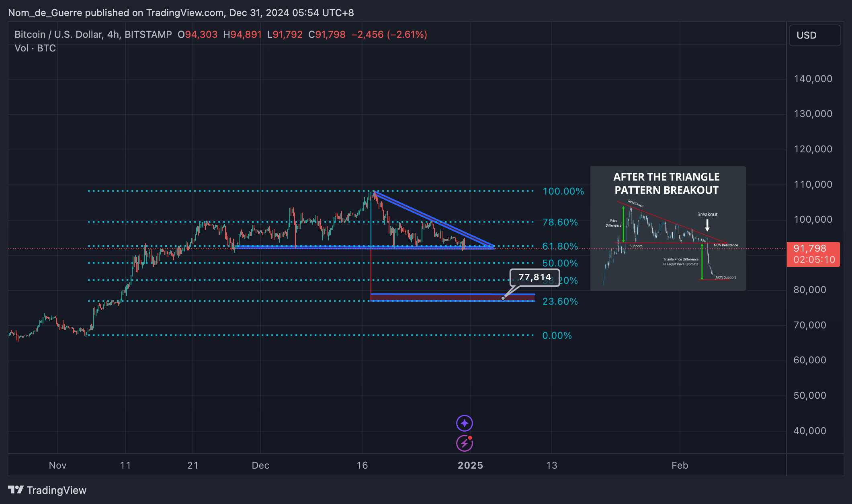Click the 100,000 price axis label

[x=813, y=219]
